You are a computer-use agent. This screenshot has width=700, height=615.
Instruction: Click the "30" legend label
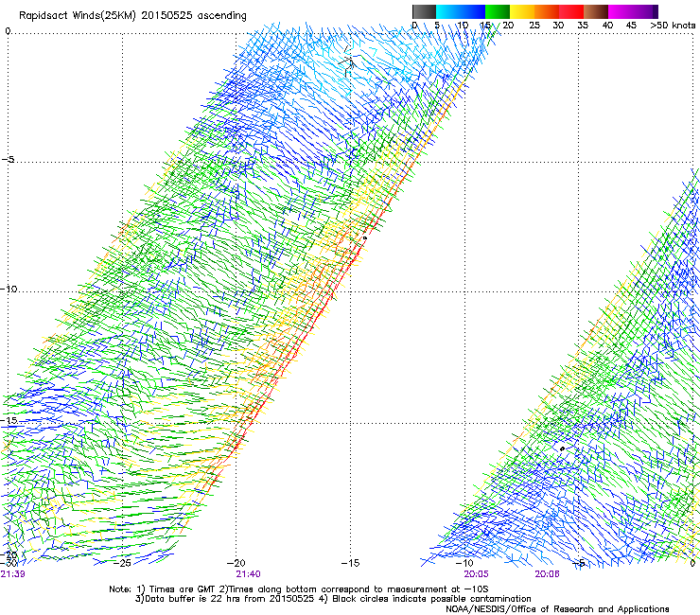(558, 26)
